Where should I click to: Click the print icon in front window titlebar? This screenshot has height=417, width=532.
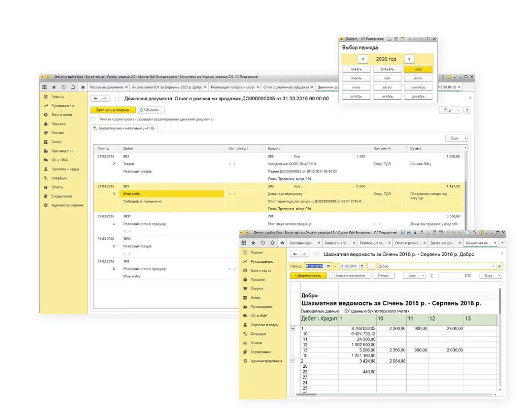click(409, 233)
